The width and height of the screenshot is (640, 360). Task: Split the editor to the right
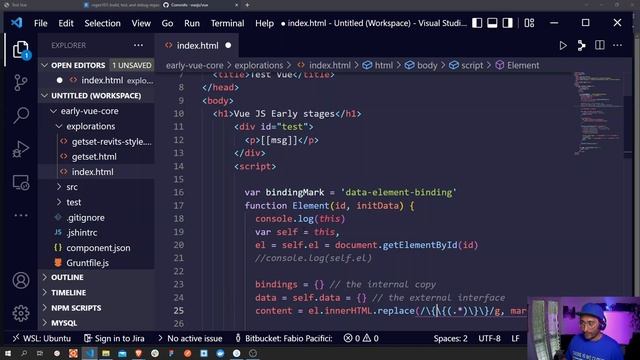point(600,45)
